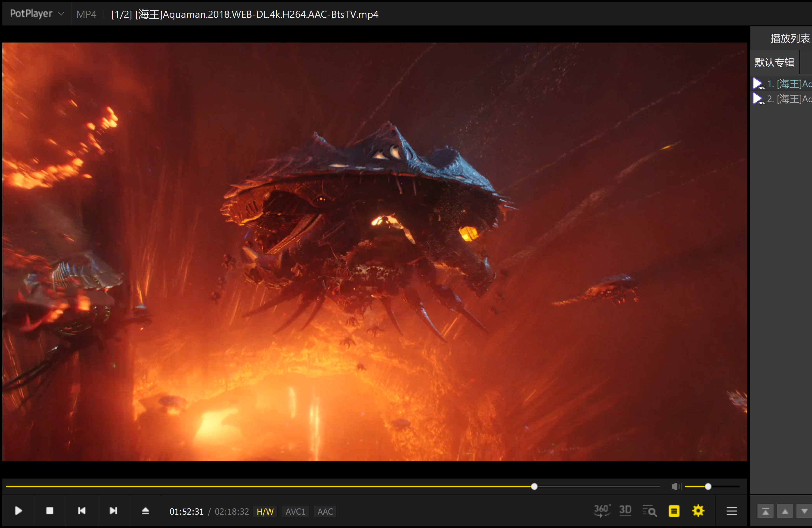This screenshot has width=812, height=528.
Task: Click the AVC1 video codec label
Action: coord(295,512)
